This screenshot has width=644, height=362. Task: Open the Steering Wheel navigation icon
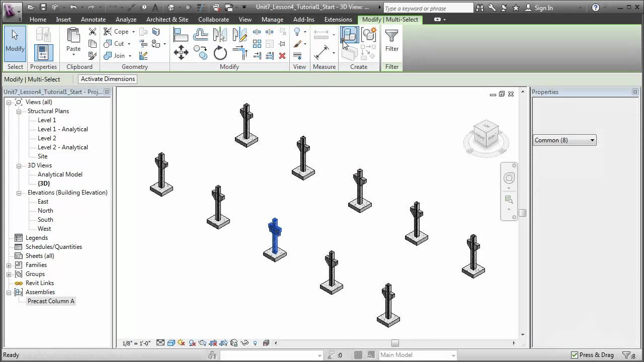[x=509, y=178]
